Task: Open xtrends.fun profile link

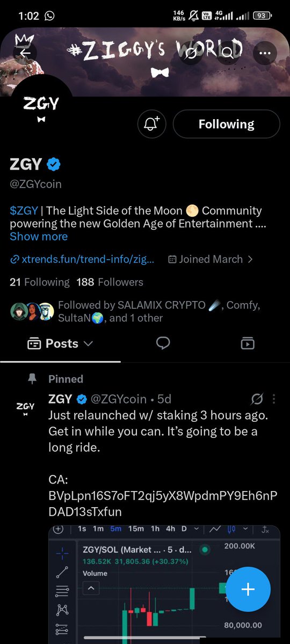Action: point(83,259)
